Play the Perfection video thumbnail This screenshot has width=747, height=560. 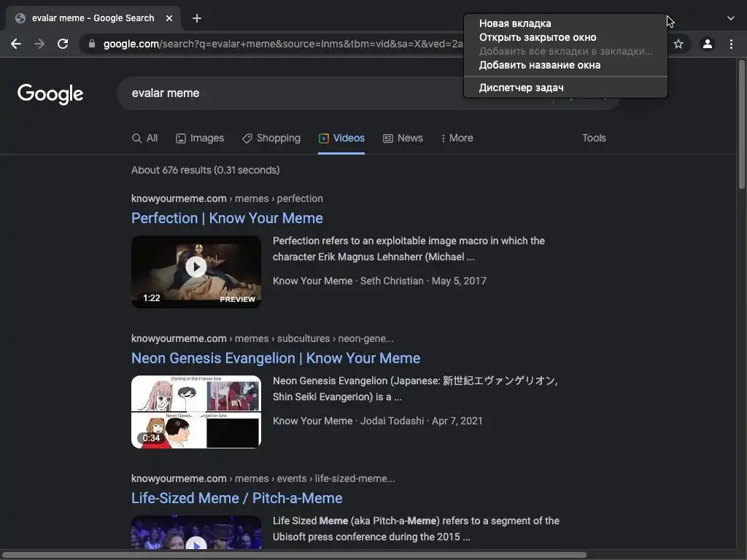click(196, 272)
